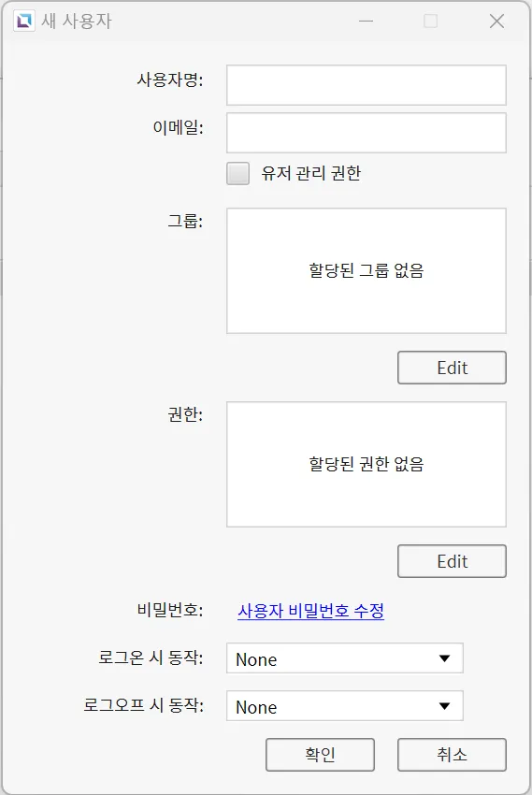Screen dimensions: 532x795
Task: Click the 새 사용자 title bar text
Action: 76,21
